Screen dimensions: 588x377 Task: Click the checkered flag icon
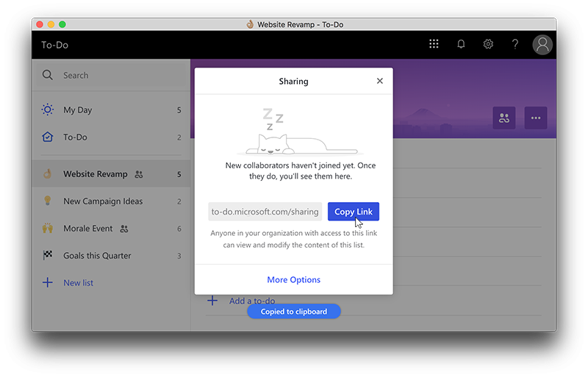(48, 255)
